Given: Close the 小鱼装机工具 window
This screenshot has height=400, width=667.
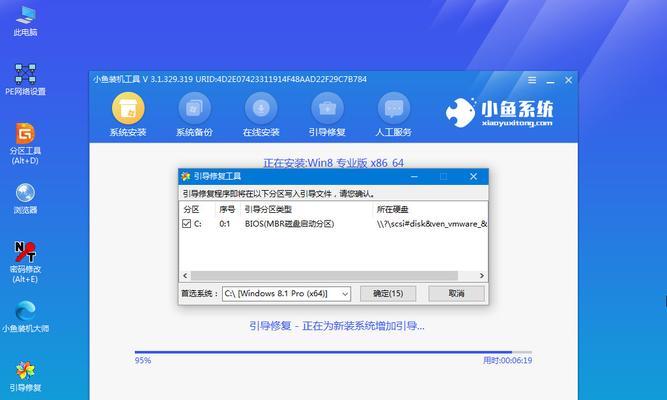Looking at the screenshot, I should tap(568, 80).
